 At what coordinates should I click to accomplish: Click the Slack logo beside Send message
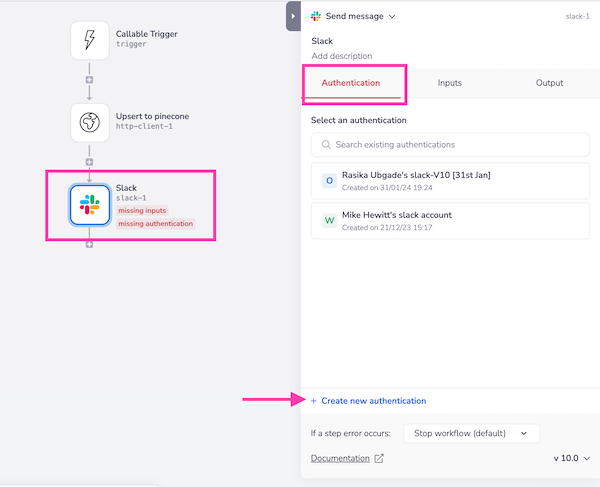(316, 16)
